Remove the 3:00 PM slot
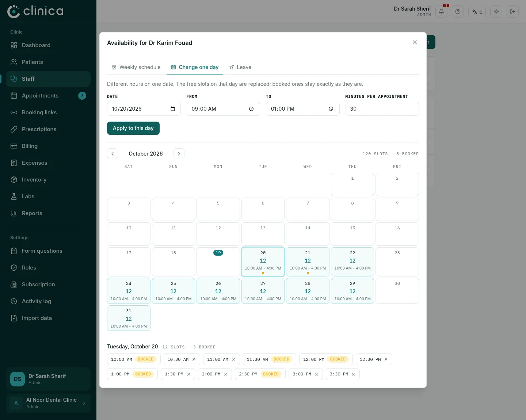 317,374
